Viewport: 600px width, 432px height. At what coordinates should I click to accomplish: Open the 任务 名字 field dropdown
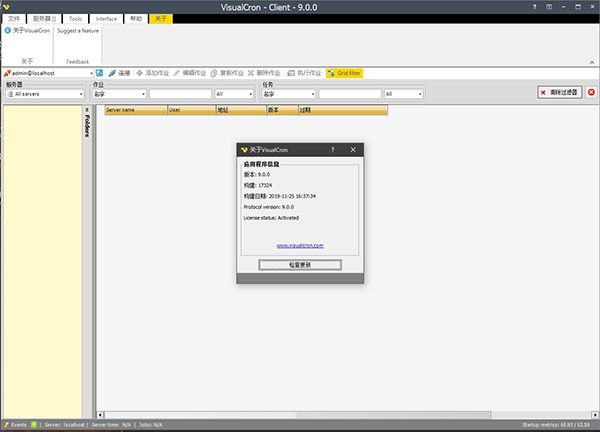pos(289,94)
